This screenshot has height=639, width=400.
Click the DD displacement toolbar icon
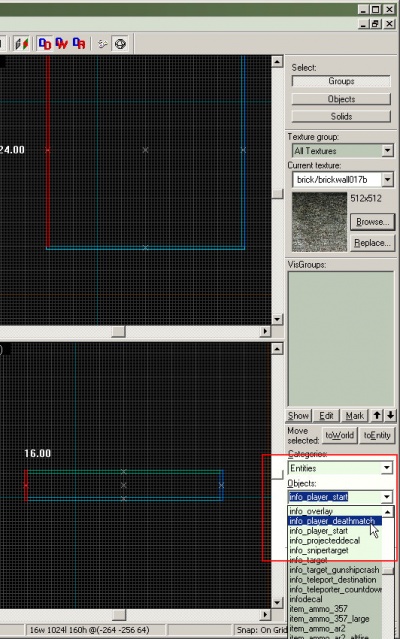point(44,44)
